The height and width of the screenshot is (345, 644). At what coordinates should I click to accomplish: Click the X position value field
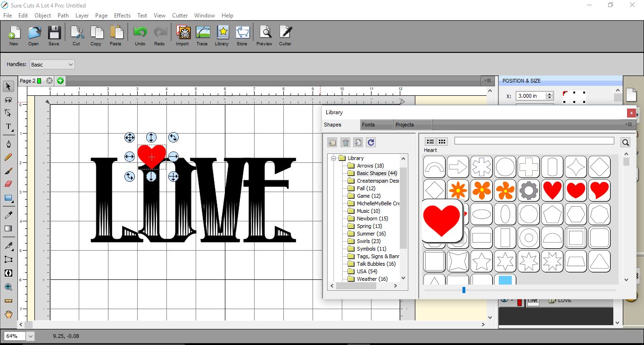pos(530,96)
